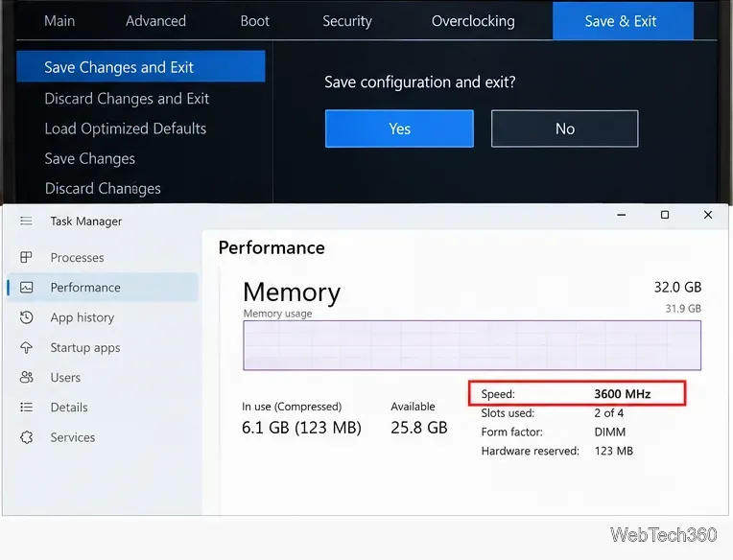The height and width of the screenshot is (560, 733).
Task: Click No in the save dialog
Action: click(x=565, y=128)
